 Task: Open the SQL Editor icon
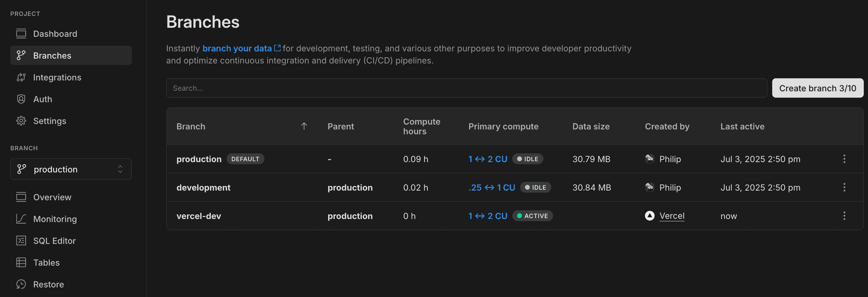click(x=21, y=241)
